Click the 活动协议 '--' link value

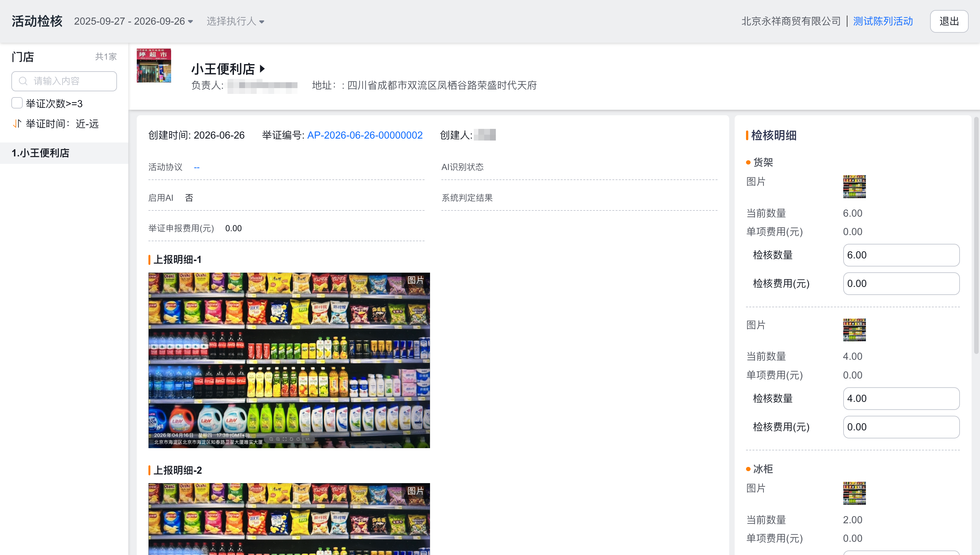[x=197, y=167]
